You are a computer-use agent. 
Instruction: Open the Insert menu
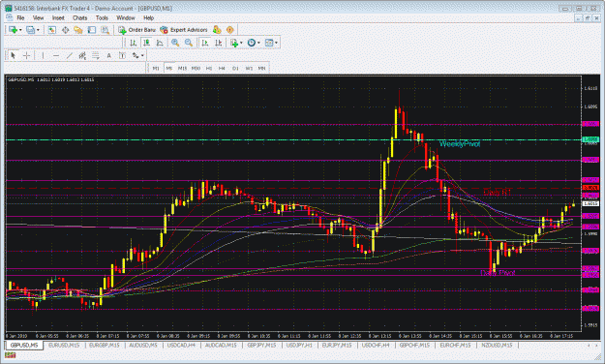[58, 17]
